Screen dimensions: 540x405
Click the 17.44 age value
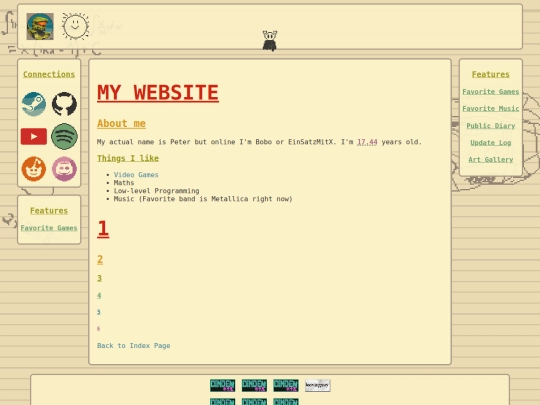pyautogui.click(x=367, y=142)
